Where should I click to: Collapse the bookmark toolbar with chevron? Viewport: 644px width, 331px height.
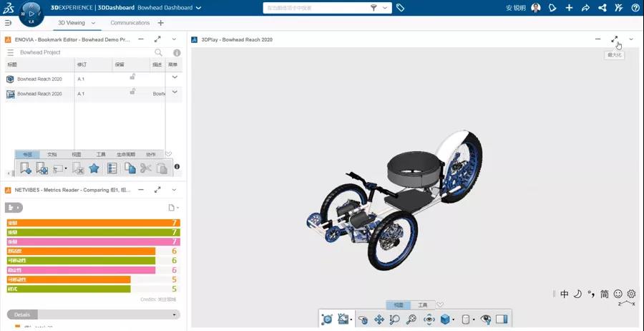pos(168,154)
